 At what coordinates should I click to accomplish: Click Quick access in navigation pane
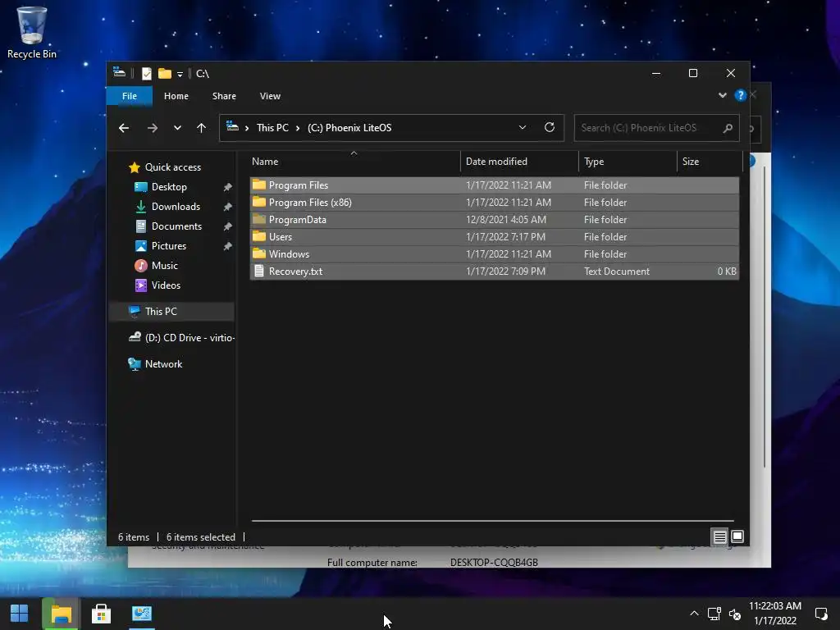click(x=172, y=167)
